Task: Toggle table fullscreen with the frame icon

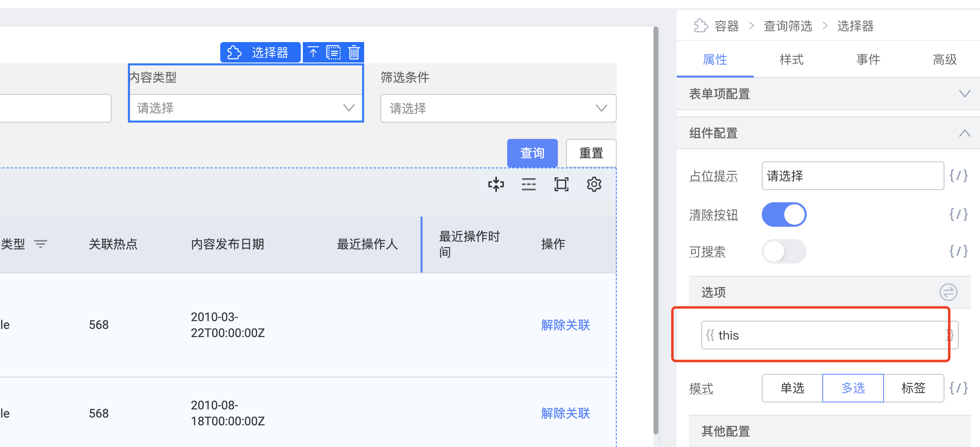Action: point(561,184)
